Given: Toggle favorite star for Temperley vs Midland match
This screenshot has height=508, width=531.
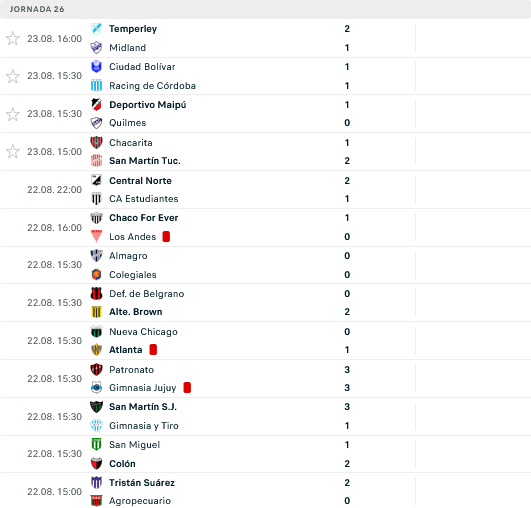Looking at the screenshot, I should [x=13, y=38].
